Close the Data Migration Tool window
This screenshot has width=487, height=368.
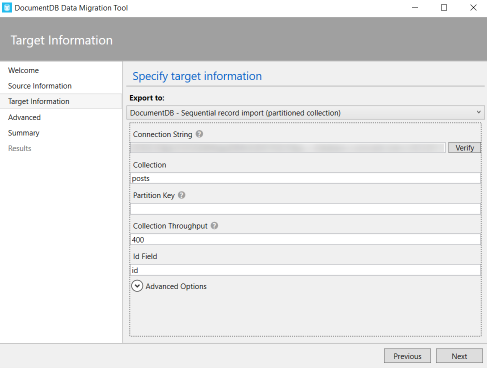pos(473,8)
